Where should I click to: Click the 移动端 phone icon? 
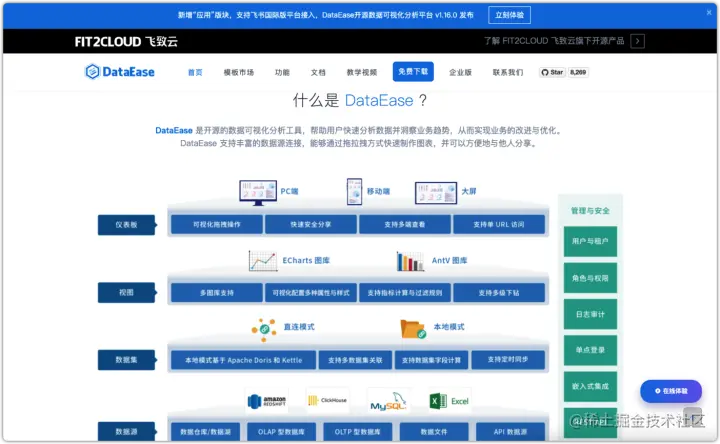pos(354,191)
